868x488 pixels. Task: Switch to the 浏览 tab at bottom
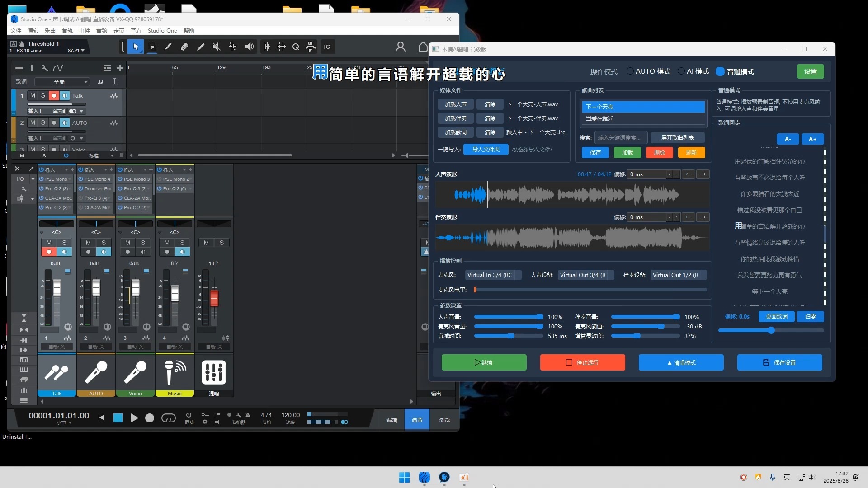click(444, 420)
